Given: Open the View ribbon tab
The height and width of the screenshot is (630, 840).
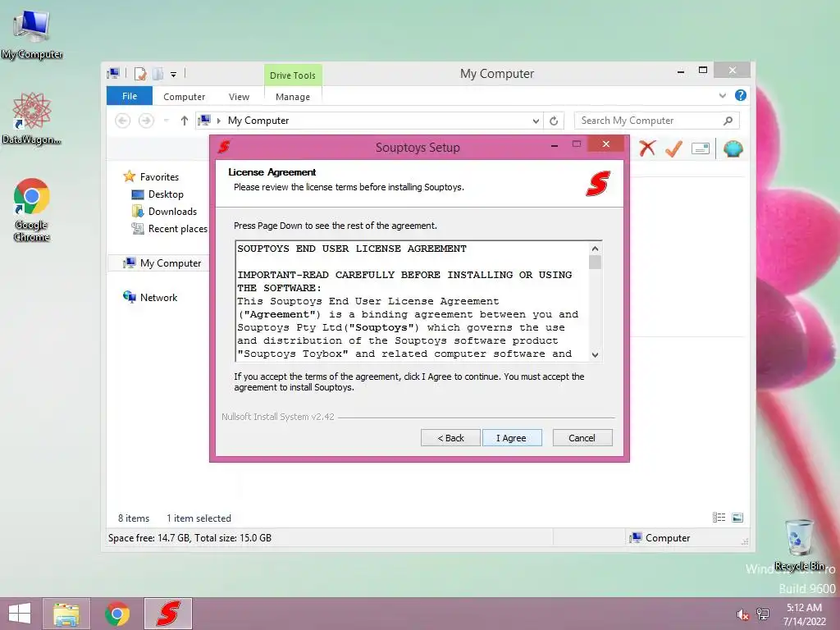Looking at the screenshot, I should (239, 97).
